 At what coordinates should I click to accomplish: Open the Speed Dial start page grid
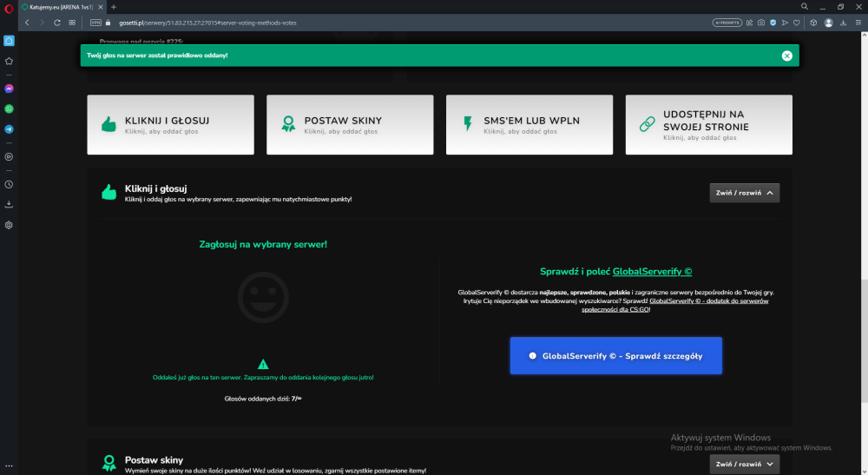pyautogui.click(x=72, y=23)
